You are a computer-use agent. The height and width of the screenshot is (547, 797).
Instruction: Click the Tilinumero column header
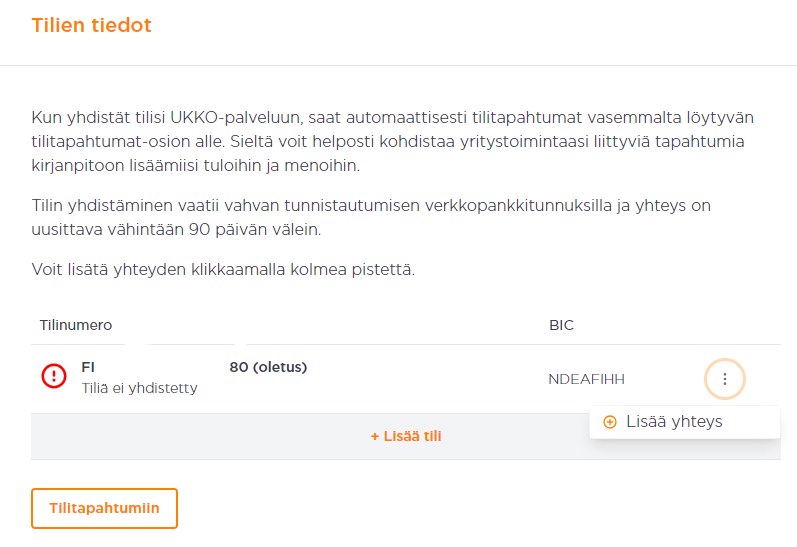tap(76, 325)
